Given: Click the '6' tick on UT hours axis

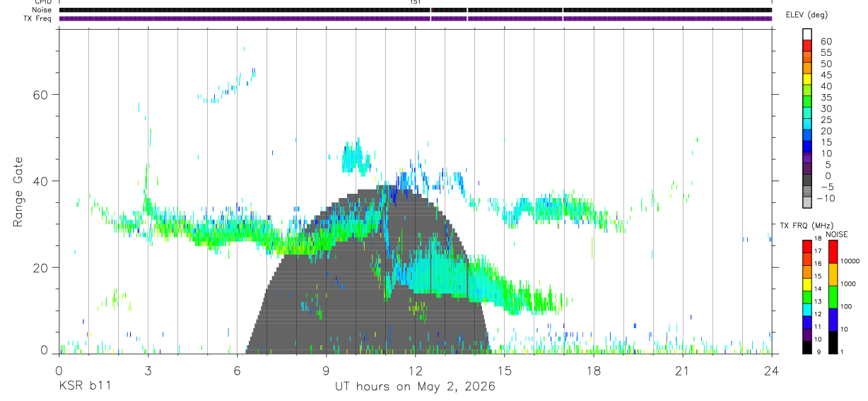Looking at the screenshot, I should point(237,370).
